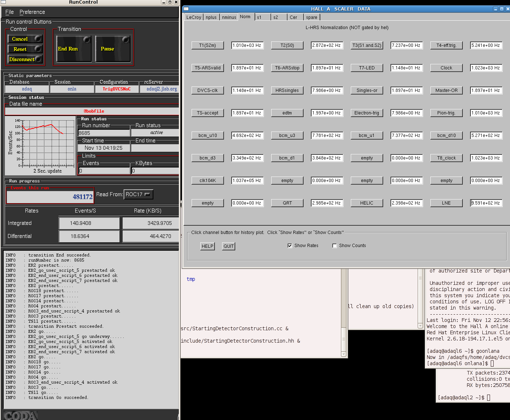Screen dimensions: 510x420
Task: Click the edtm channel button
Action: point(287,113)
